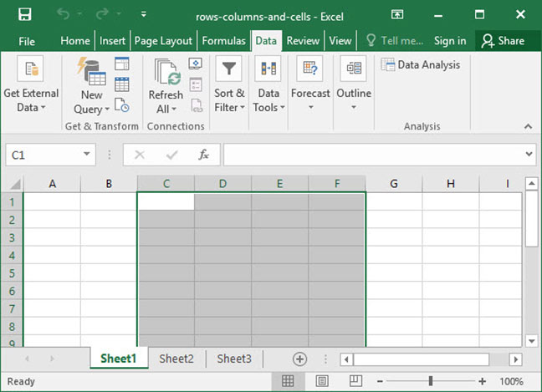Click zoom in plus button
The image size is (542, 392).
483,381
